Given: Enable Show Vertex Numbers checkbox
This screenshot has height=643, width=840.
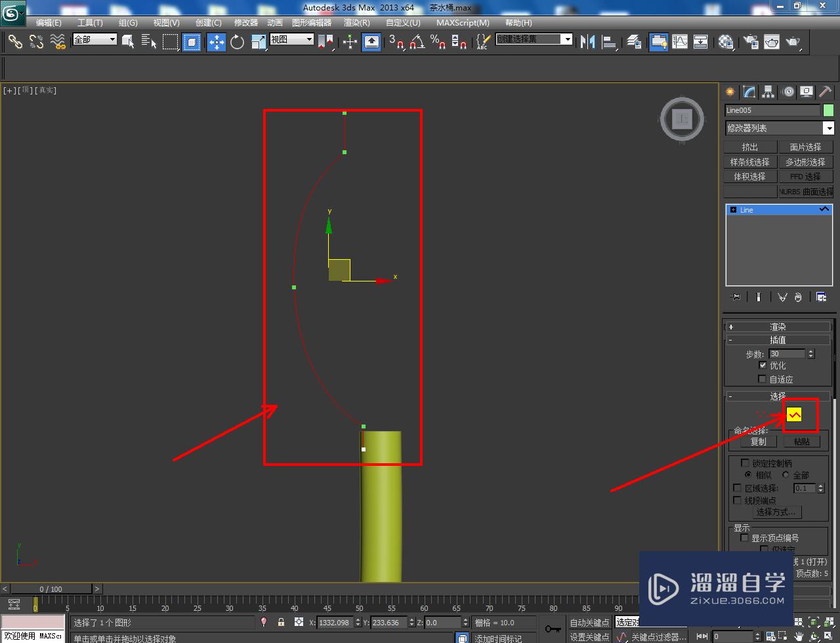Looking at the screenshot, I should (x=744, y=537).
